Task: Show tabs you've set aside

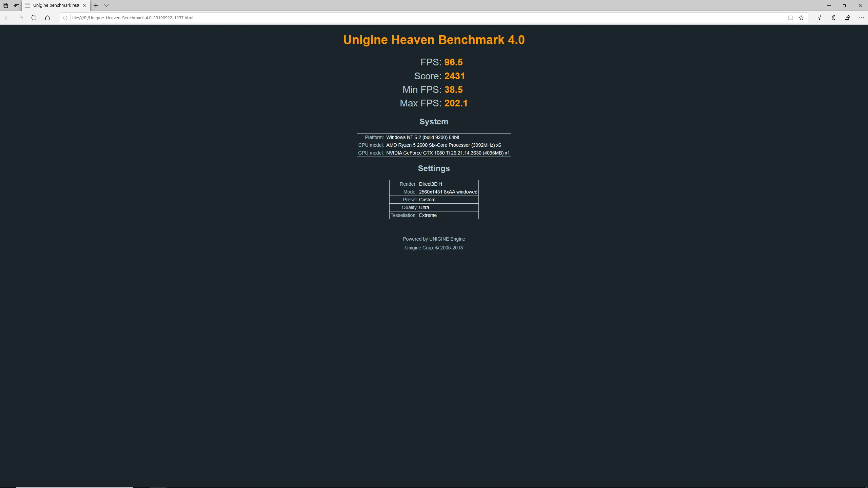Action: 5,5
